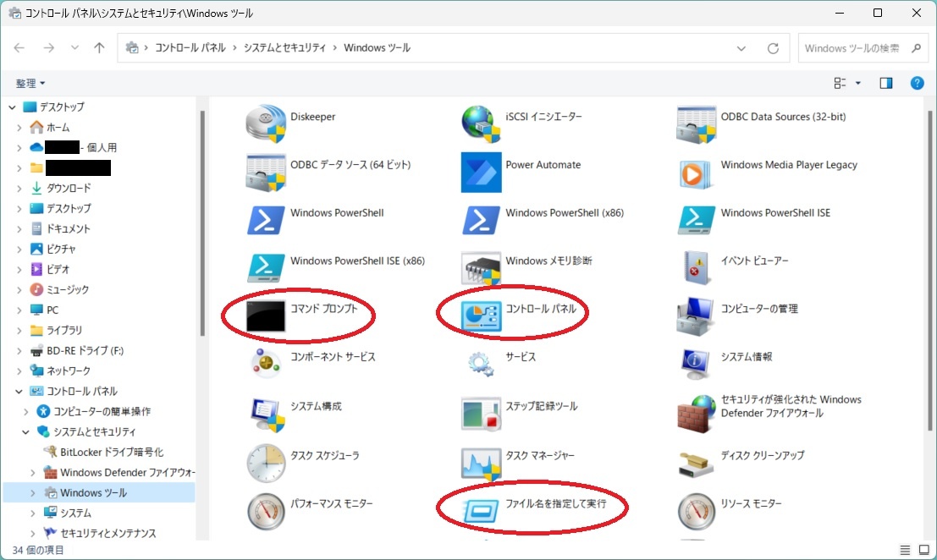This screenshot has width=937, height=560.
Task: Collapse システムとセキュリティ tree node
Action: 25,432
